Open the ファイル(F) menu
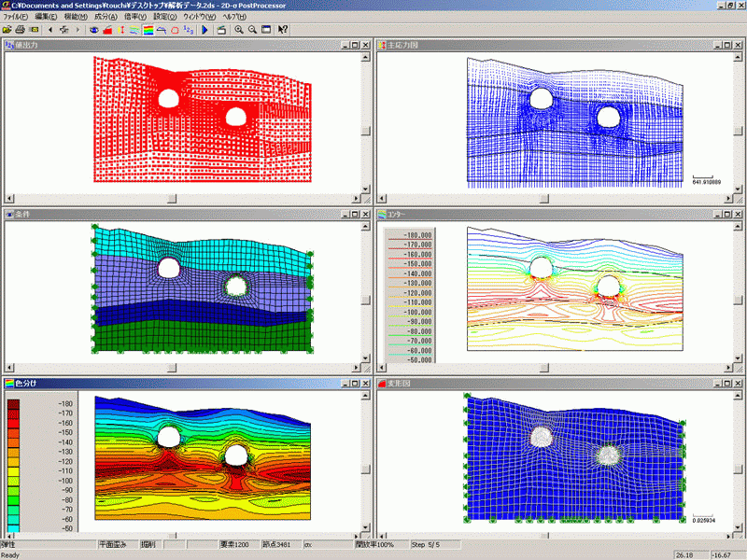Image resolution: width=747 pixels, height=560 pixels. pos(16,17)
